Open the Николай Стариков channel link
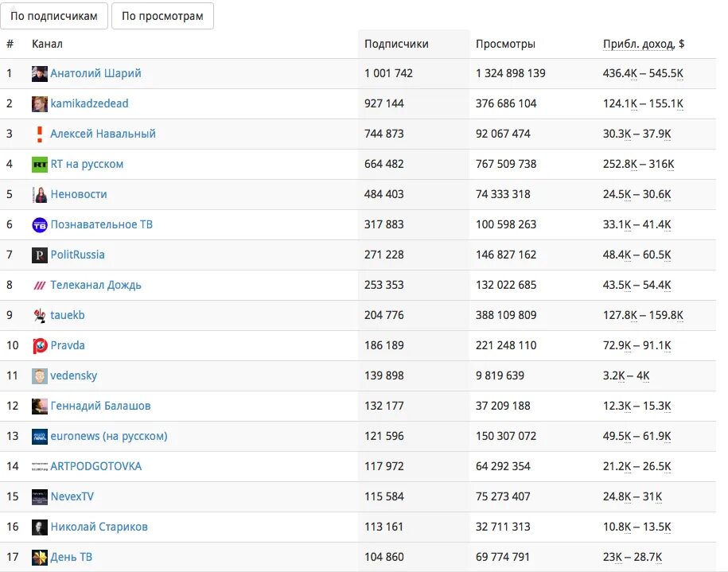Viewport: 728px width, 572px height. (99, 527)
